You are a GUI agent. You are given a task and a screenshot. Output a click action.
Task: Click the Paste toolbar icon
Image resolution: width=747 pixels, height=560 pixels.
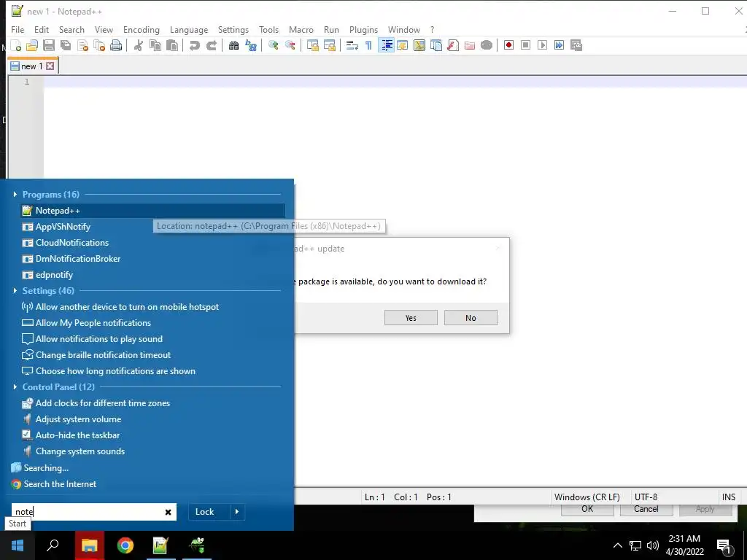pos(172,45)
